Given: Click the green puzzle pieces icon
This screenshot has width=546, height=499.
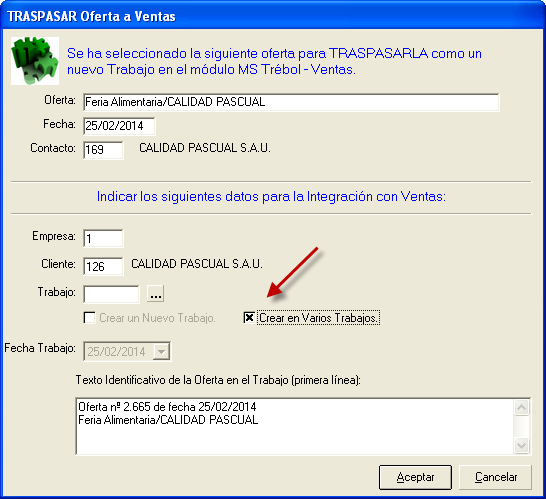Looking at the screenshot, I should (35, 61).
